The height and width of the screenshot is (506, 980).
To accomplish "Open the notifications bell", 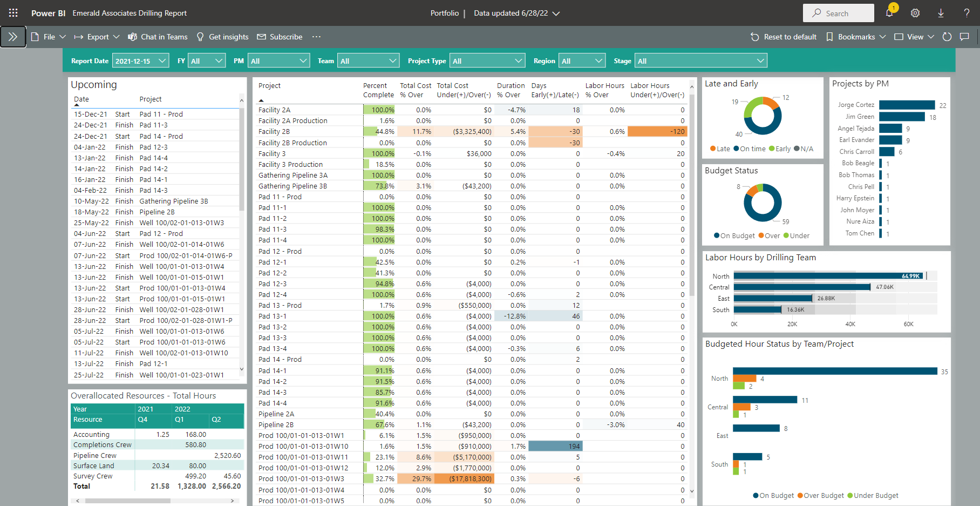I will [x=889, y=13].
